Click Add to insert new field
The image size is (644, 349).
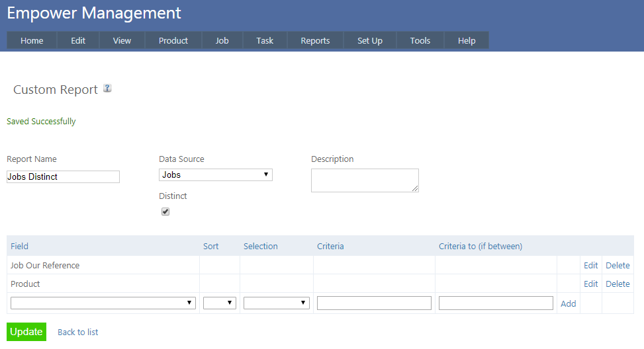[568, 303]
